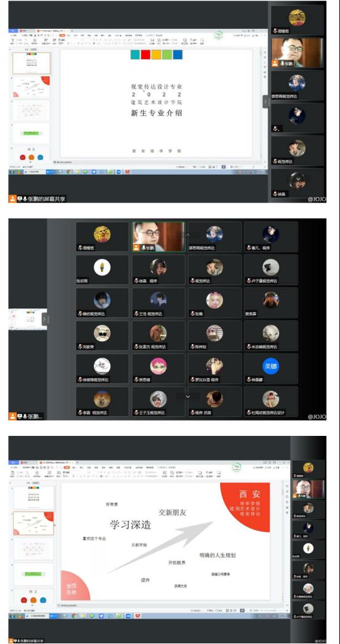Select the blue square on the title slide
Image resolution: width=340 pixels, height=644 pixels.
coord(178,55)
